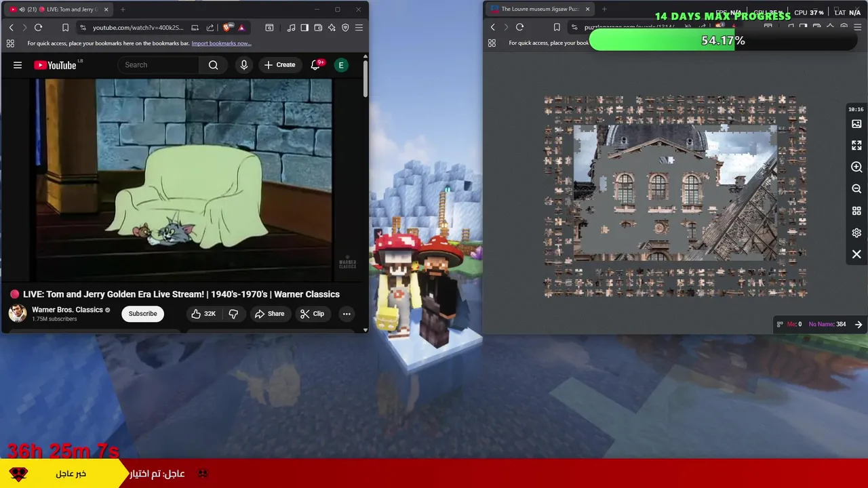The image size is (868, 488).
Task: Like the Tom and Jerry video
Action: [203, 314]
